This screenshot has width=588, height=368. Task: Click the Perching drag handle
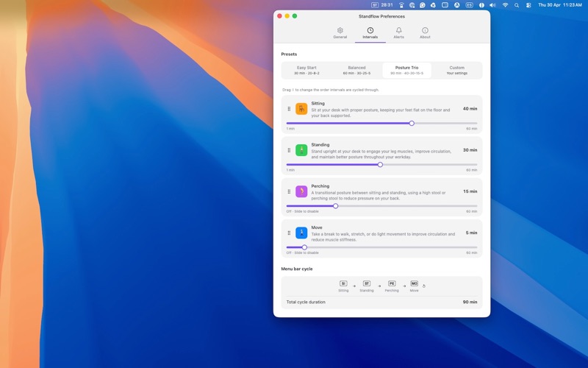[289, 191]
